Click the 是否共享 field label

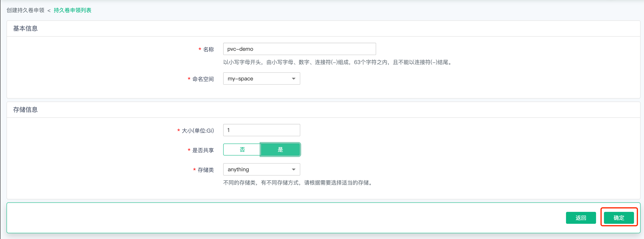(203, 150)
